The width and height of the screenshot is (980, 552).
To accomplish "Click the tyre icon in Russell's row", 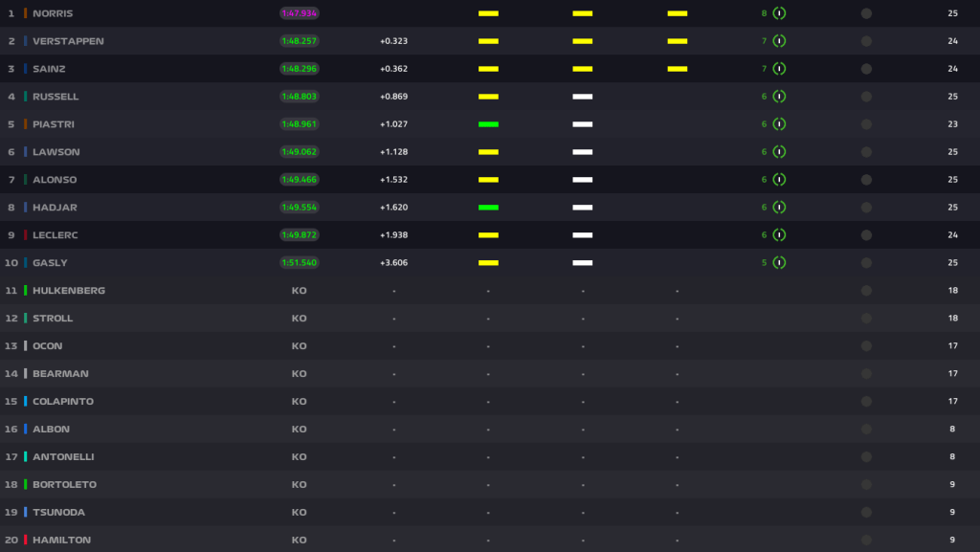I will (x=779, y=97).
